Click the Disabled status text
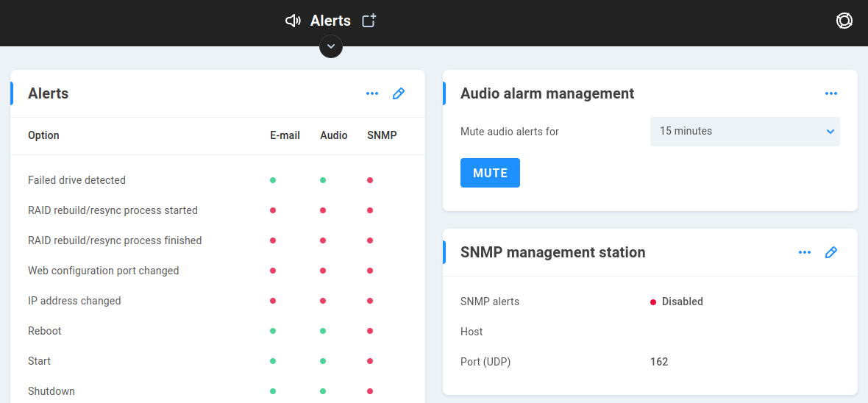 683,302
